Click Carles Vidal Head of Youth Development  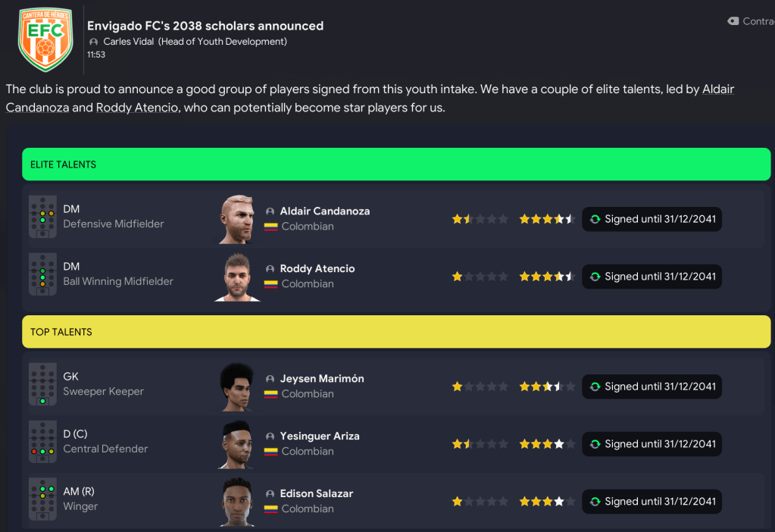pyautogui.click(x=195, y=42)
